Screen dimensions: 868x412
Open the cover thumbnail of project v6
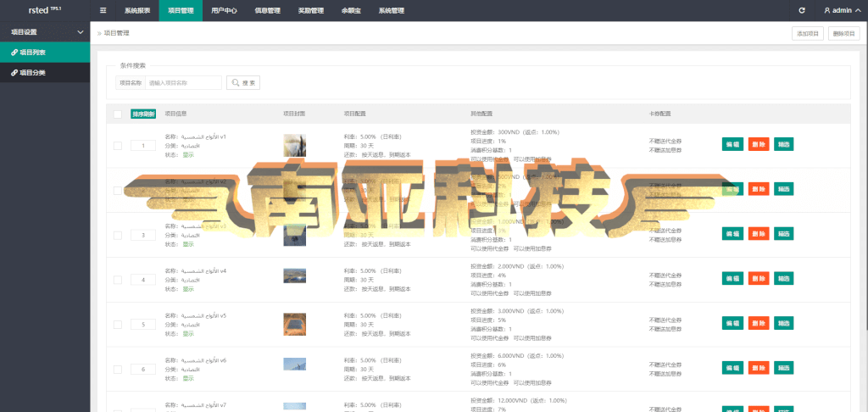(x=294, y=364)
